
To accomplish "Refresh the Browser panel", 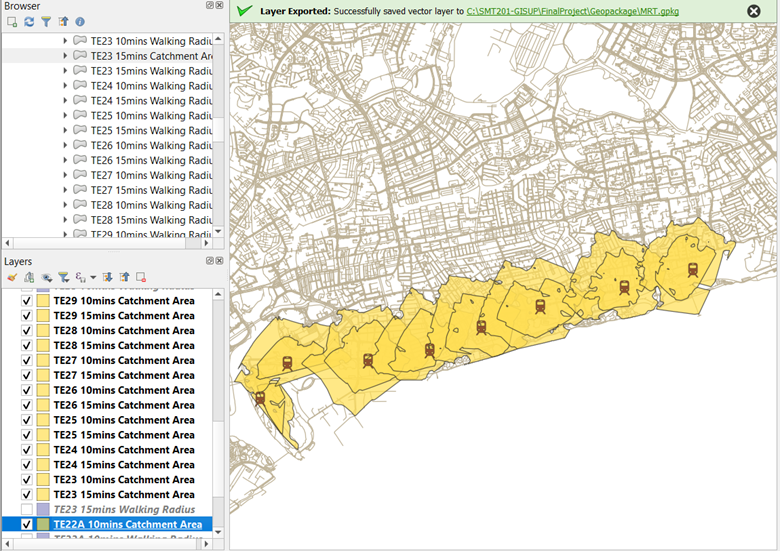I will 29,21.
